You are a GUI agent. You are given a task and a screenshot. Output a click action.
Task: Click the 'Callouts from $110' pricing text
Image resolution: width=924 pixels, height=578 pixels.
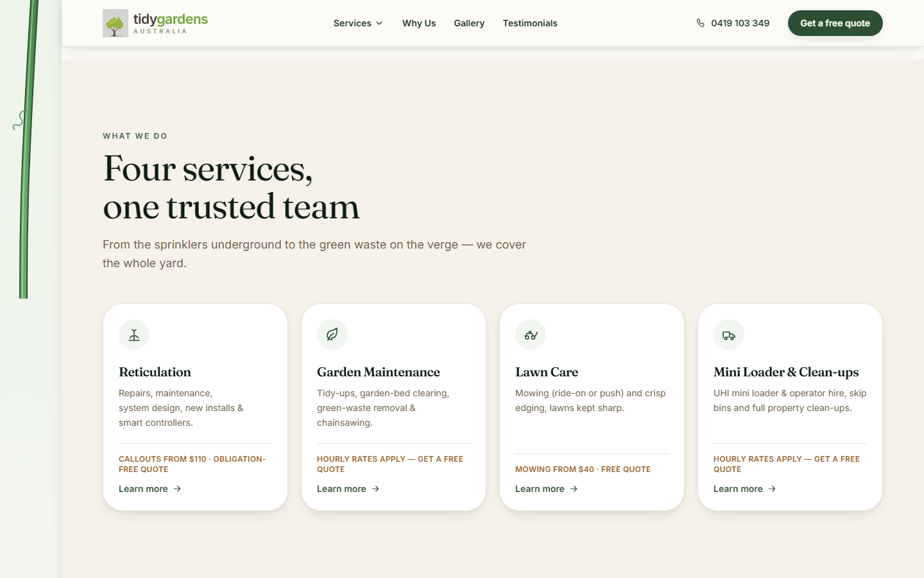[x=192, y=464]
